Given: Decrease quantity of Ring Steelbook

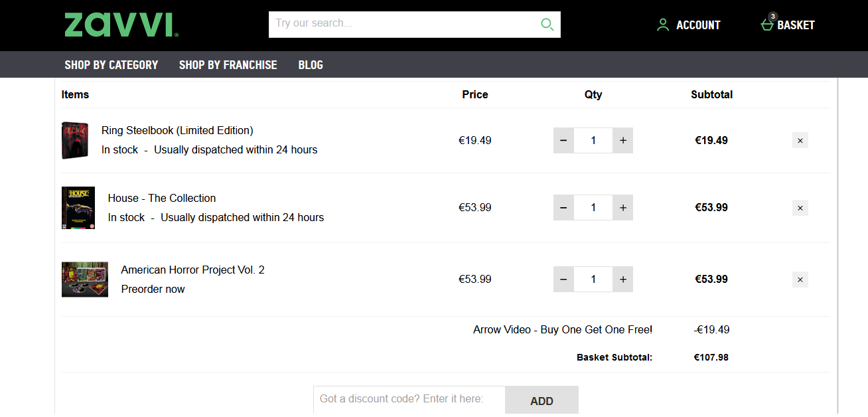Looking at the screenshot, I should (x=563, y=140).
